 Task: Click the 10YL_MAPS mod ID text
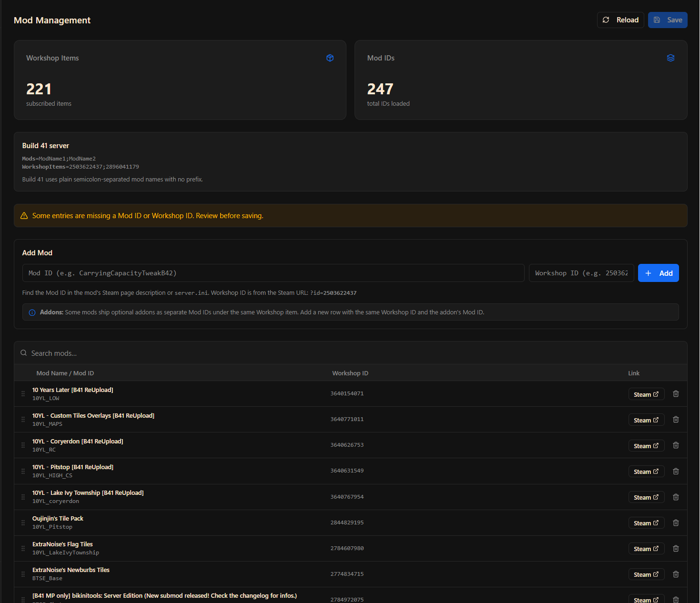pos(47,424)
